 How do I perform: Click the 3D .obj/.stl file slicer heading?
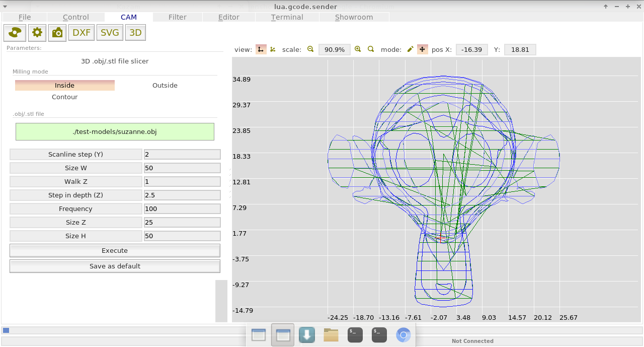[x=115, y=61]
